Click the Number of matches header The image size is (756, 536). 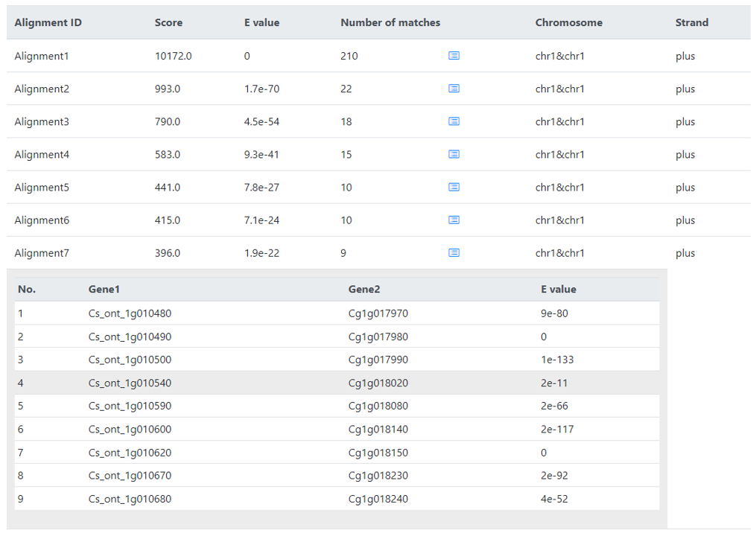point(390,22)
